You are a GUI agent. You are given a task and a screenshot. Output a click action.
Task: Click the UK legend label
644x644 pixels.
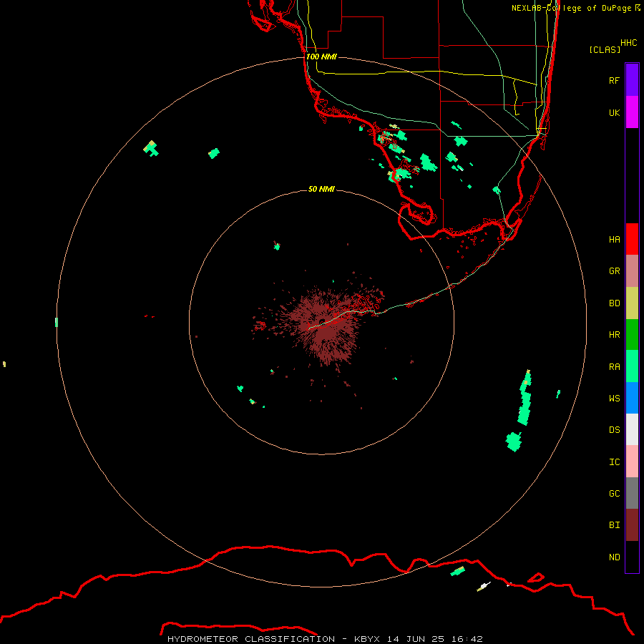(x=614, y=112)
